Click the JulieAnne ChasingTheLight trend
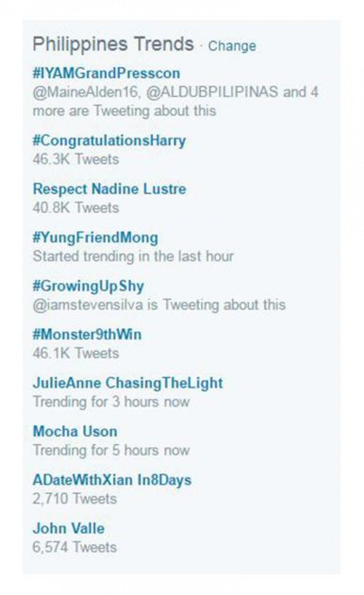 pyautogui.click(x=128, y=383)
